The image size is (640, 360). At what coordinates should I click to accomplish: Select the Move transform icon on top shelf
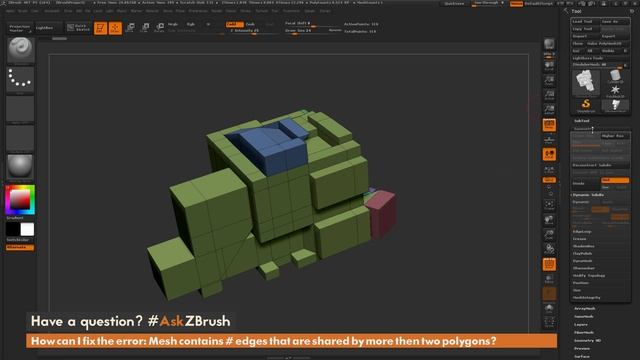[130, 28]
